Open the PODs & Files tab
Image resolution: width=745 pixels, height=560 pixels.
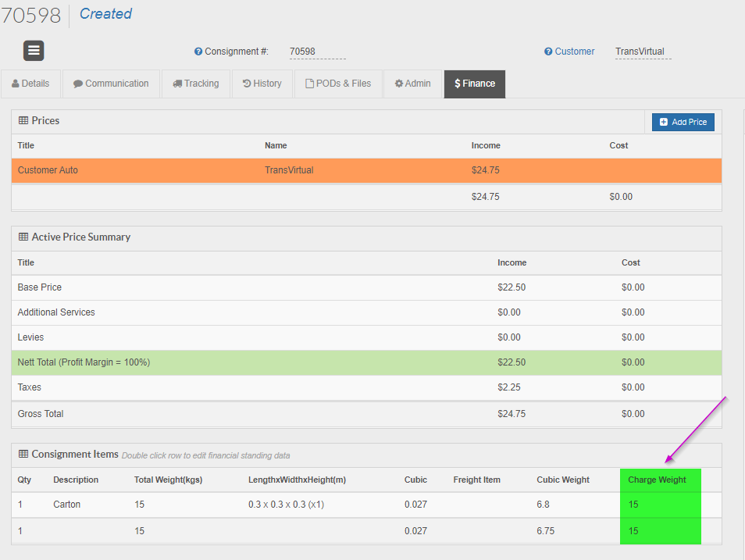point(338,84)
